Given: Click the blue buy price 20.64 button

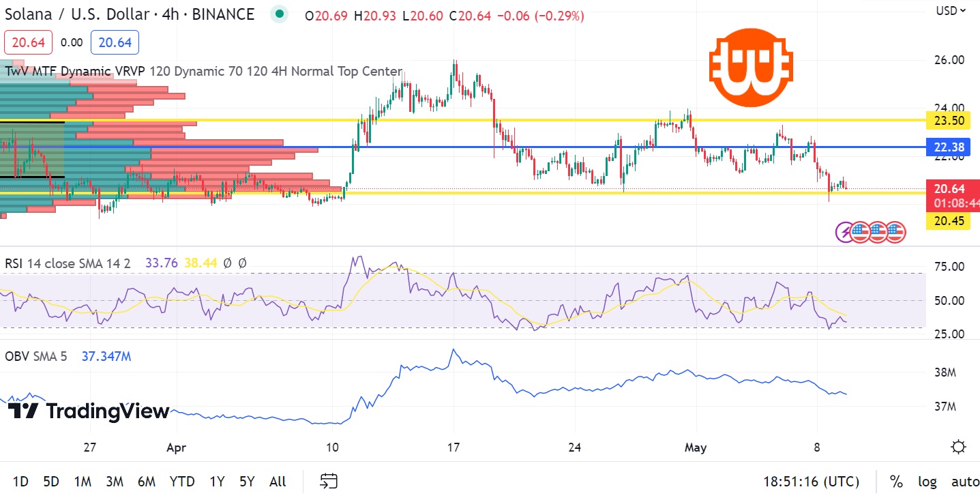Looking at the screenshot, I should pos(115,42).
